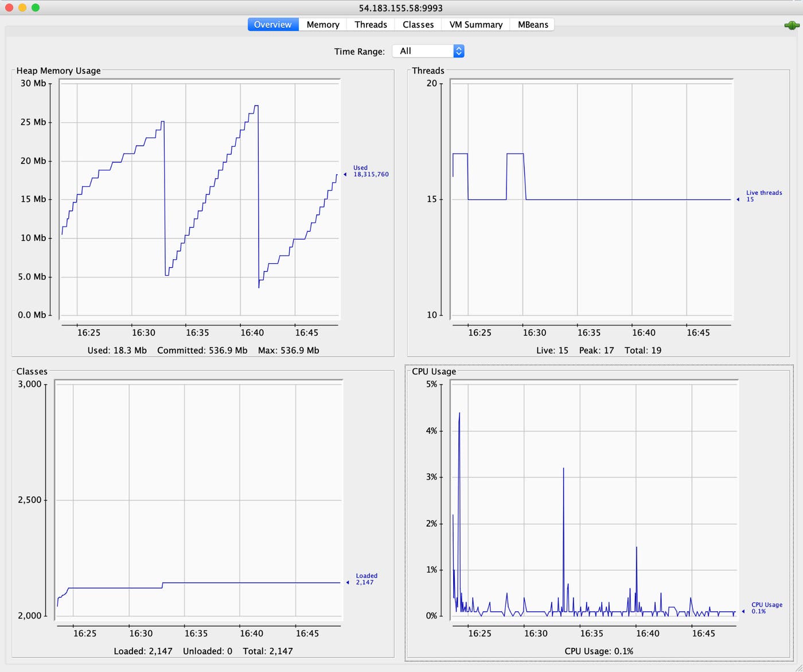Click the resize grip in bottom-right corner
803x672 pixels.
click(x=798, y=667)
